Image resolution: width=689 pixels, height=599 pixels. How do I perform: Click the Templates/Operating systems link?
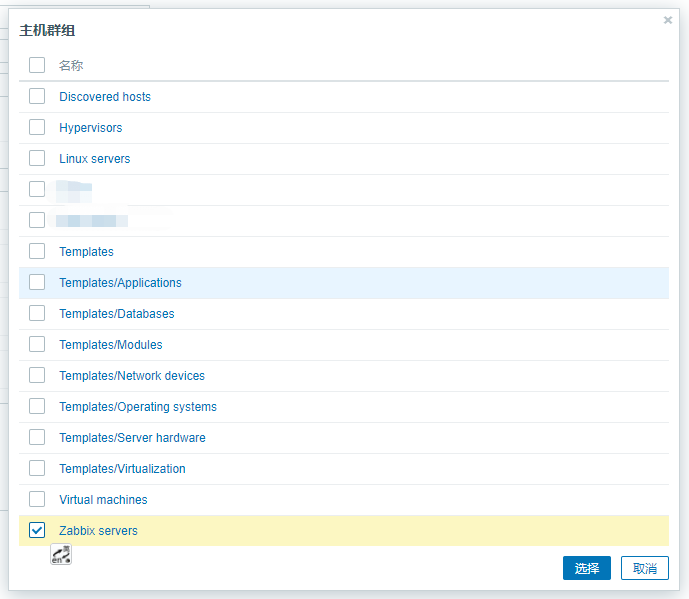[138, 407]
